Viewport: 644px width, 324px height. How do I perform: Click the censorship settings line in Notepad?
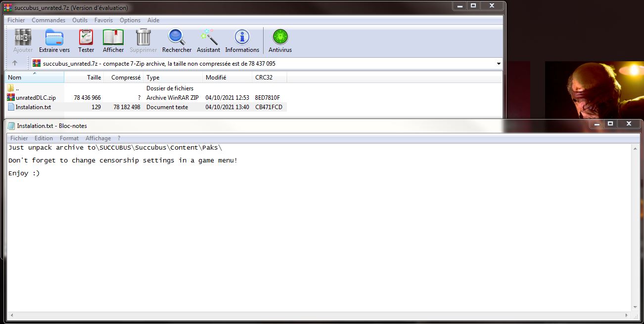123,161
